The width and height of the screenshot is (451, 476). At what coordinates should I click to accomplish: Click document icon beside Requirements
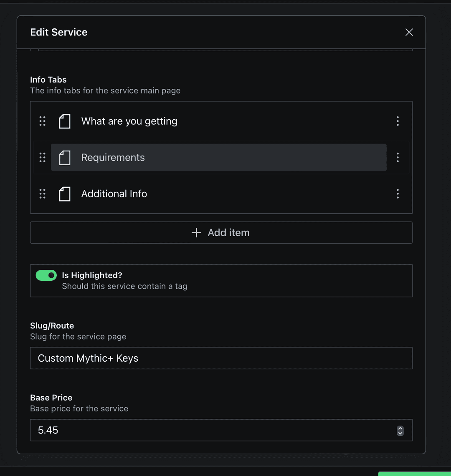[x=65, y=158]
